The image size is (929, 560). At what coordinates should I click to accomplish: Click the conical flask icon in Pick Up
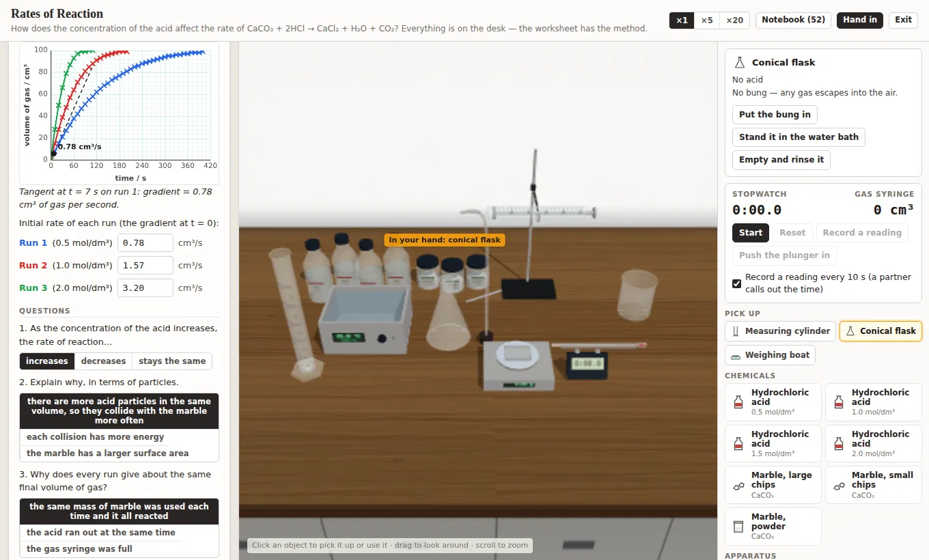click(x=850, y=331)
